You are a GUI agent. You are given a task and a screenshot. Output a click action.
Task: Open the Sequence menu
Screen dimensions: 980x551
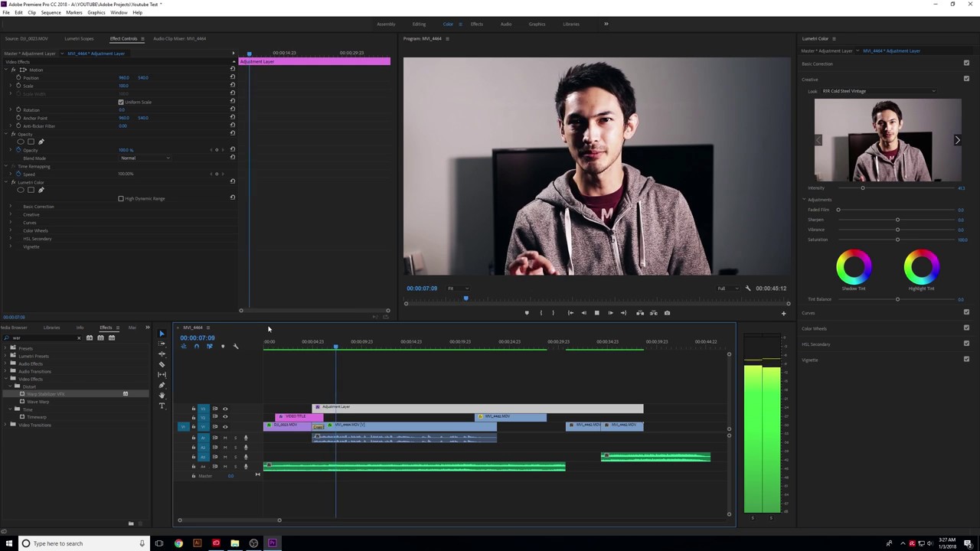(51, 12)
